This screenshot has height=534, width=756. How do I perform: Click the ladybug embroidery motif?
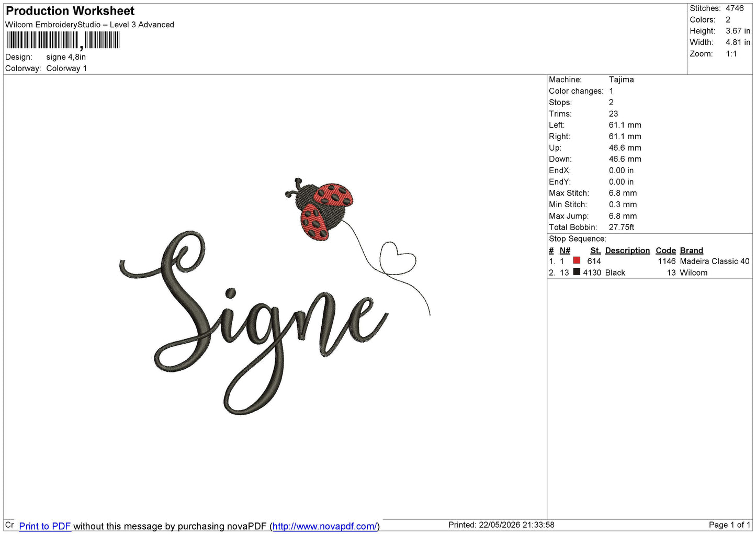[319, 209]
